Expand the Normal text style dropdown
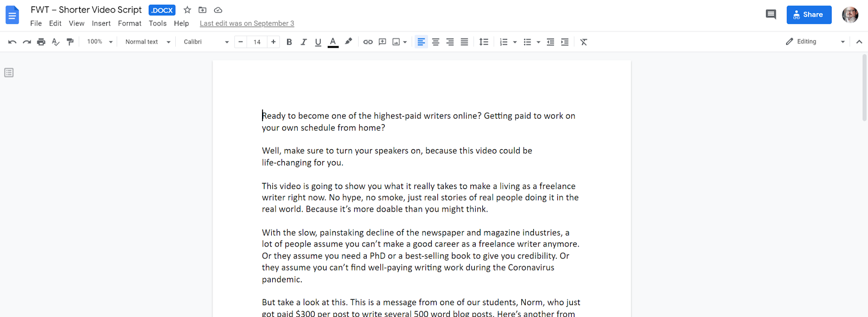This screenshot has height=317, width=868. (x=148, y=42)
